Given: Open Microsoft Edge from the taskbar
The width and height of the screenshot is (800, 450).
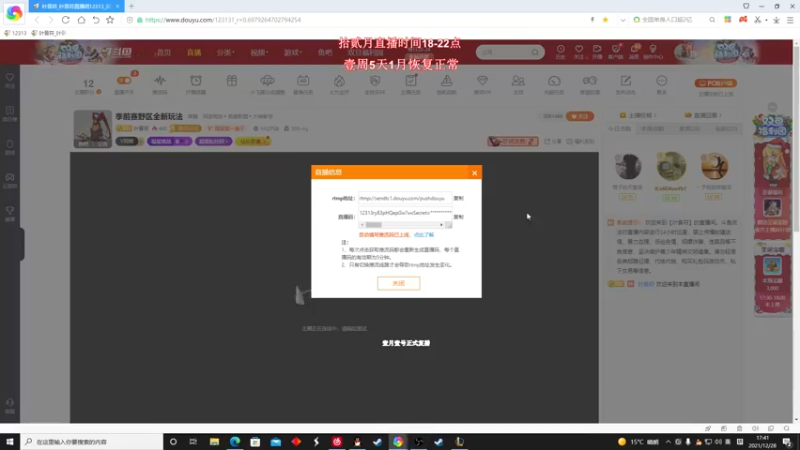Looking at the screenshot, I should point(235,442).
